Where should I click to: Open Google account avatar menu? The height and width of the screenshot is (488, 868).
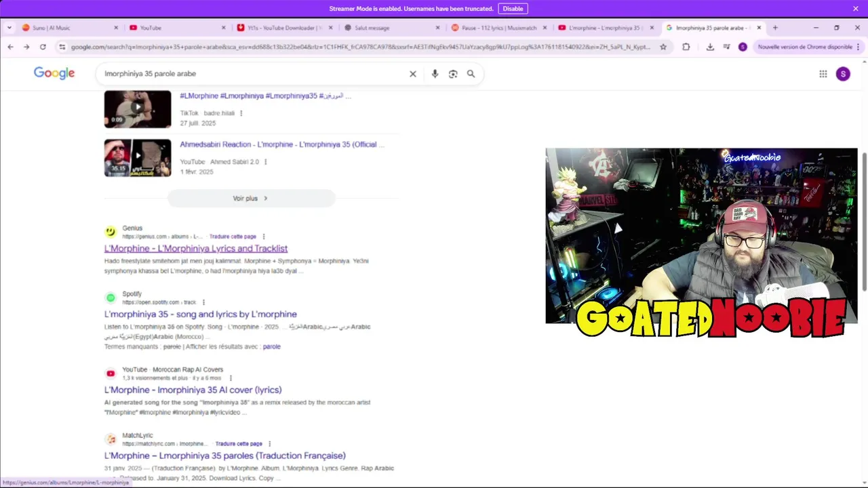pos(843,74)
